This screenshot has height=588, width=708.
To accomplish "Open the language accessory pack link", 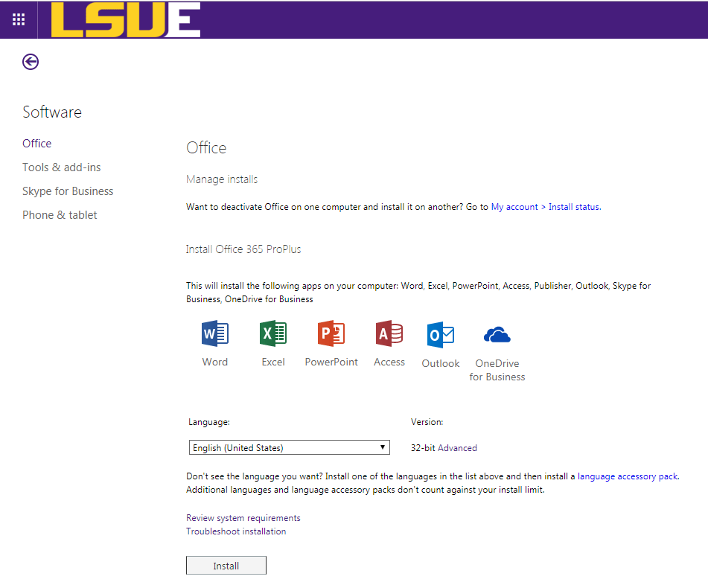I will tap(628, 476).
